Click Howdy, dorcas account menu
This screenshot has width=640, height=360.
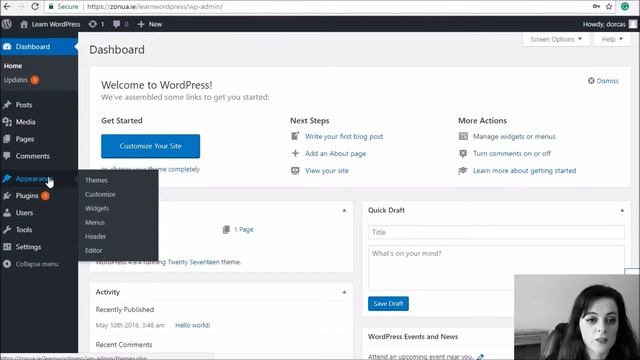coord(609,24)
